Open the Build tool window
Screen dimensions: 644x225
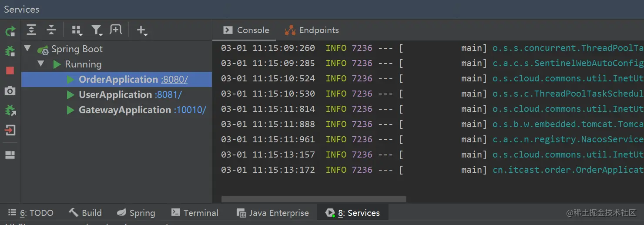[x=85, y=213]
